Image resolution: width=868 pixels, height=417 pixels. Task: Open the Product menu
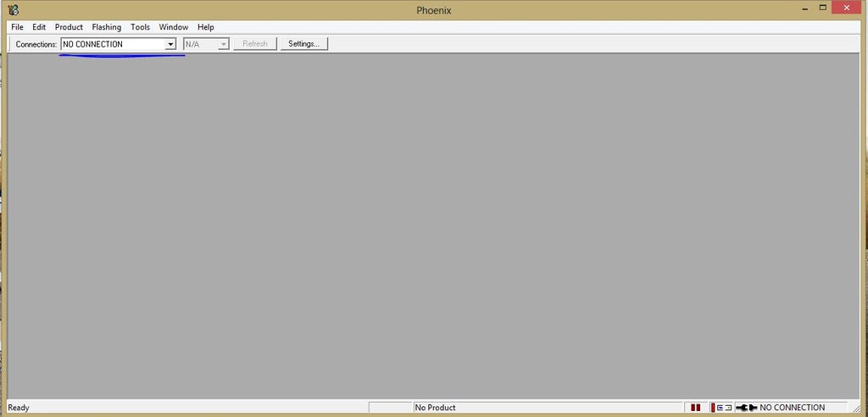69,27
